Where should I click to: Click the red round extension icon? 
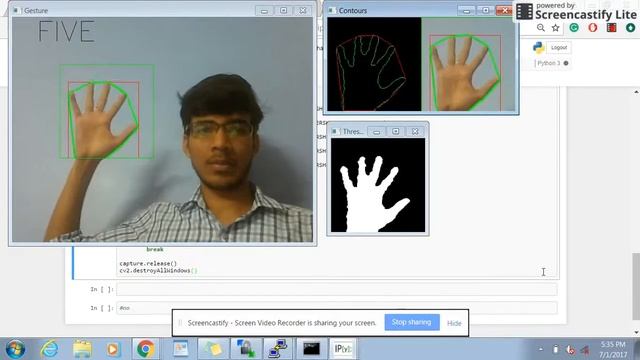point(593,28)
